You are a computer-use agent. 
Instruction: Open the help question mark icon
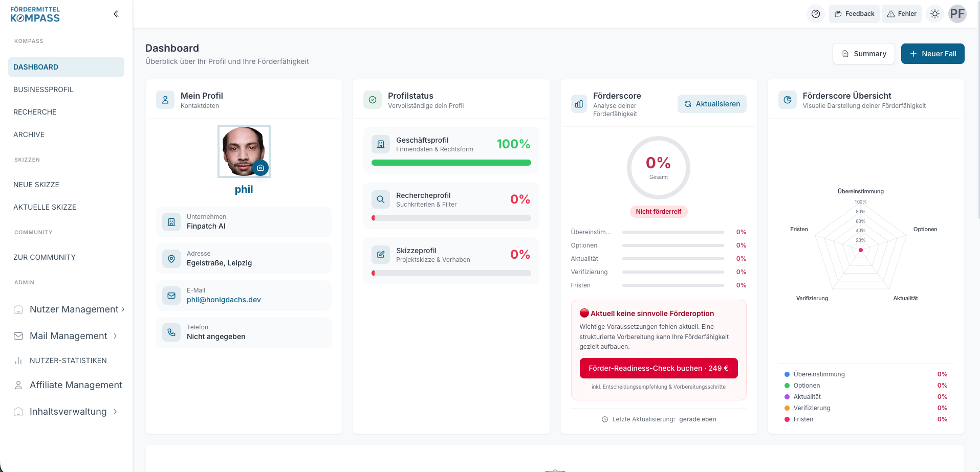click(x=816, y=14)
